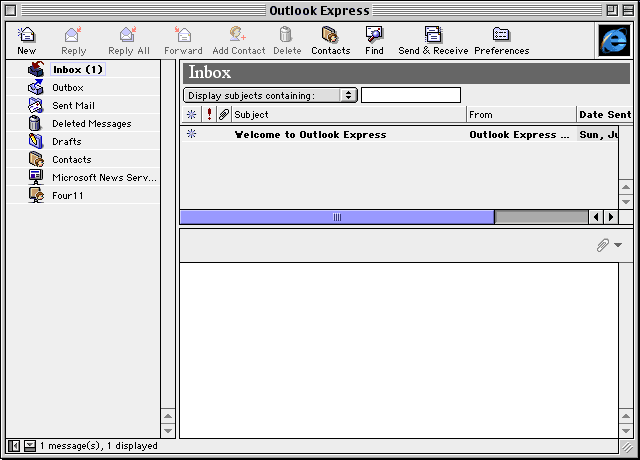The height and width of the screenshot is (460, 640).
Task: Expand the attachments paperclip dropdown in preview pane
Action: pyautogui.click(x=609, y=245)
